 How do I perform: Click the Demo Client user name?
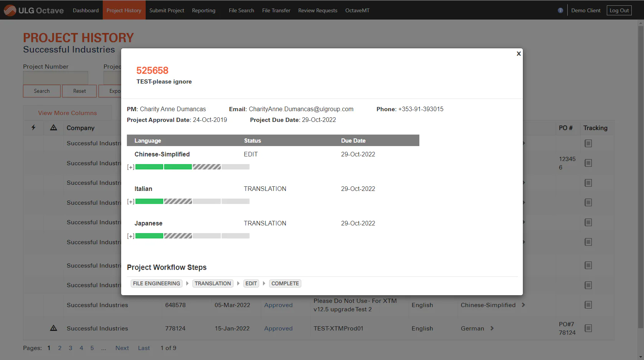pyautogui.click(x=586, y=10)
